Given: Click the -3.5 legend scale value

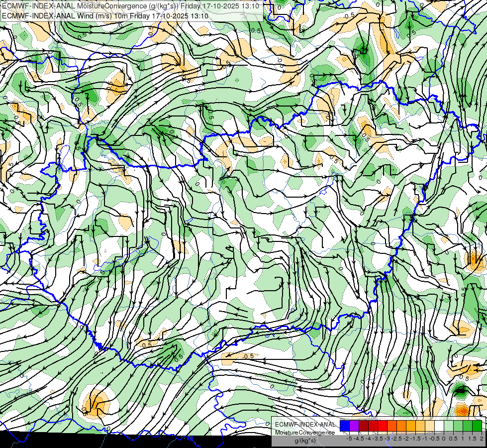Looking at the screenshot, I should (x=378, y=439).
